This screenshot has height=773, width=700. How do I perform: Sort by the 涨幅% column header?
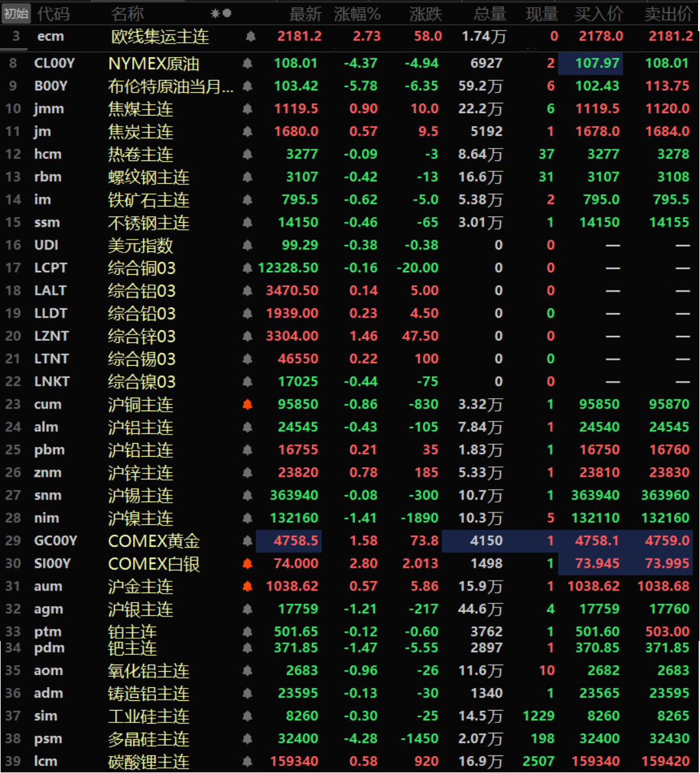pyautogui.click(x=357, y=14)
